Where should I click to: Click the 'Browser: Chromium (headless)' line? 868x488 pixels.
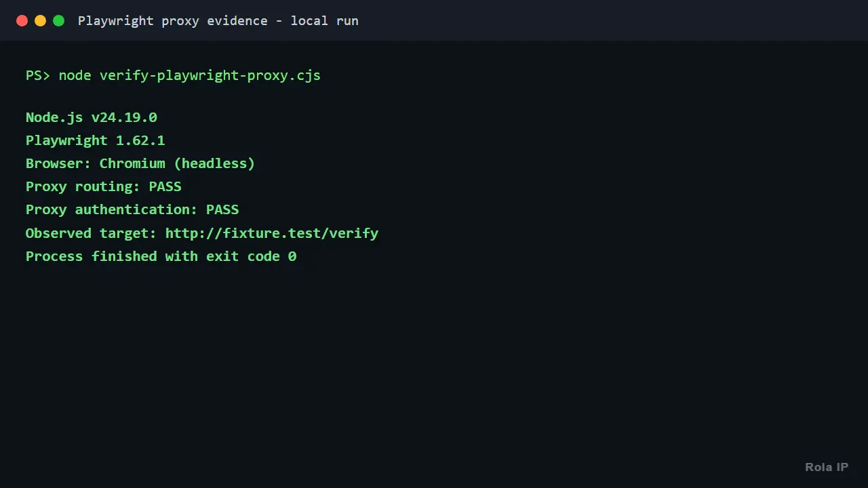click(x=140, y=163)
